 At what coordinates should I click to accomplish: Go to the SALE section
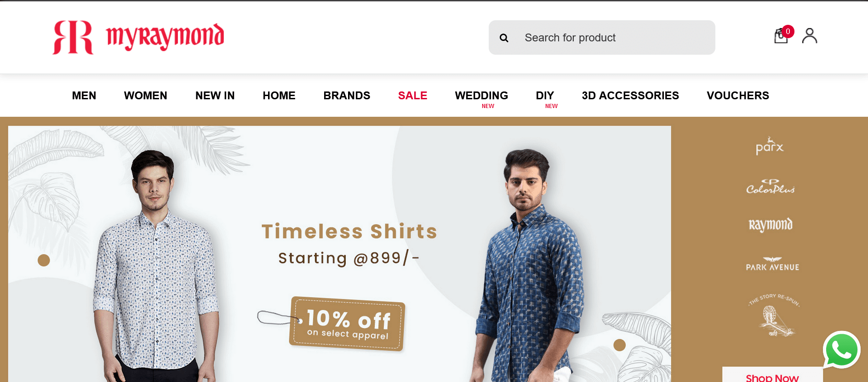tap(412, 96)
